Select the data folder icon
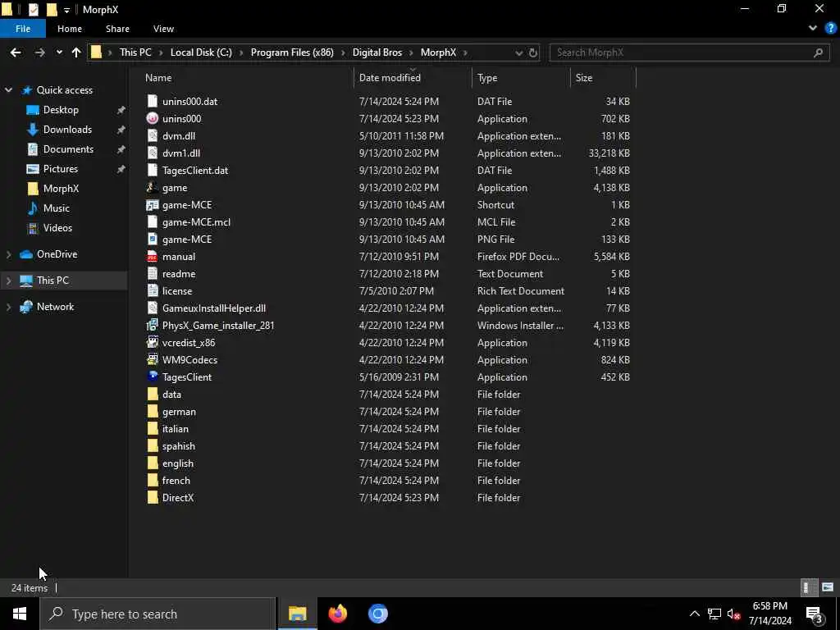The width and height of the screenshot is (840, 630). (x=153, y=395)
